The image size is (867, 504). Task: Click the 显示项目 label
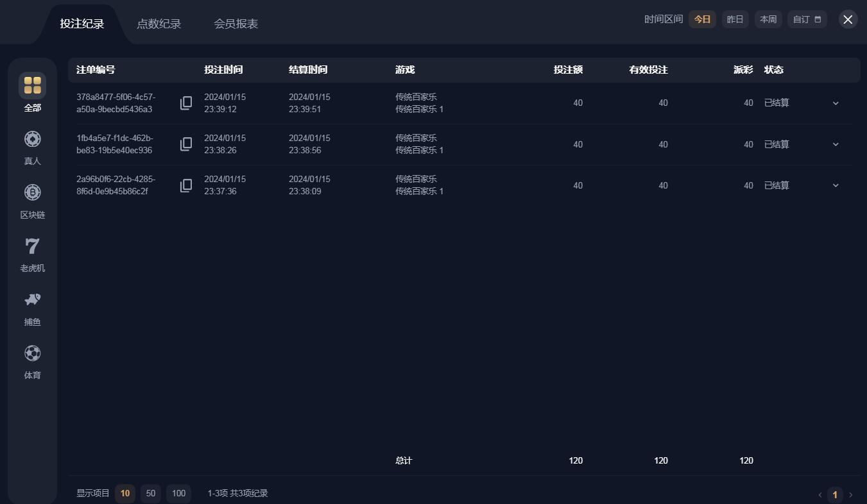93,493
